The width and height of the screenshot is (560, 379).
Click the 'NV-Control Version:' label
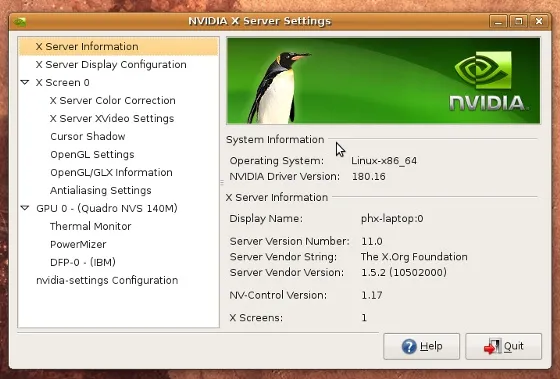[278, 295]
